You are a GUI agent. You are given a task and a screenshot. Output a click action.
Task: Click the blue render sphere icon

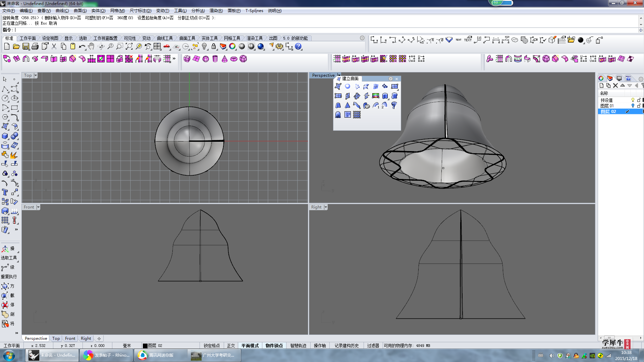pos(261,47)
